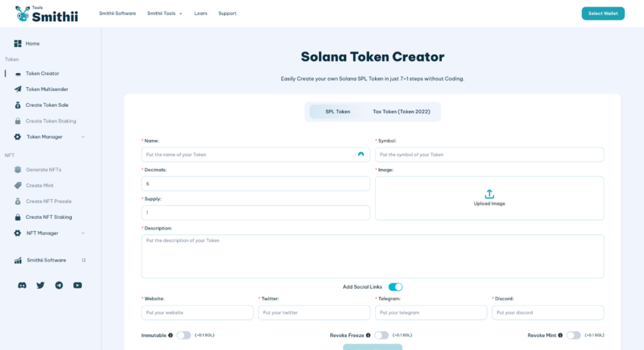Open the YouTube icon in sidebar

(x=77, y=285)
